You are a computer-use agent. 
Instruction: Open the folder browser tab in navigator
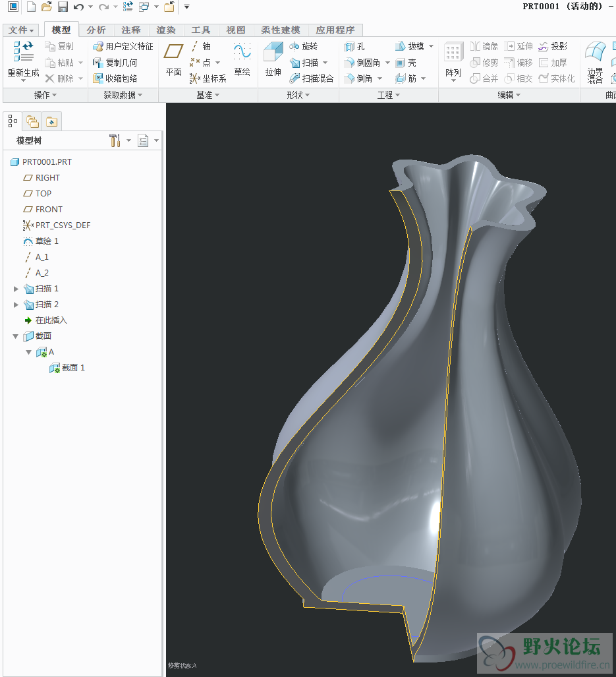tap(32, 121)
